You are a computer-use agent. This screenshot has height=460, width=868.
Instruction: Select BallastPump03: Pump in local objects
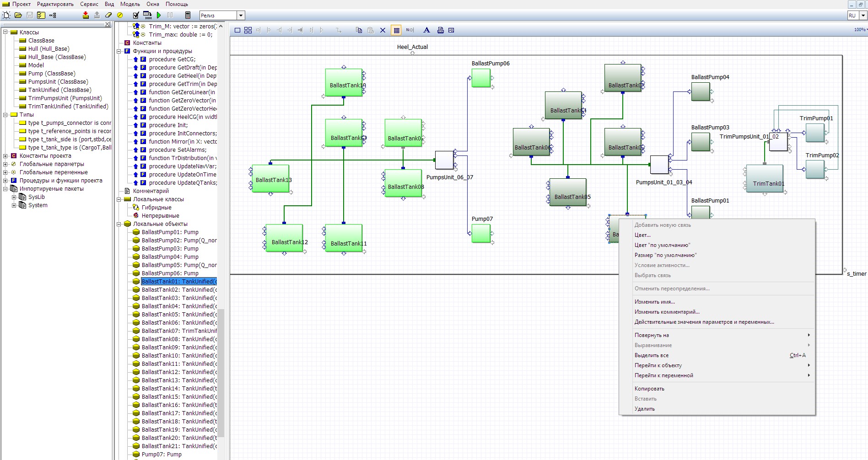pyautogui.click(x=170, y=249)
